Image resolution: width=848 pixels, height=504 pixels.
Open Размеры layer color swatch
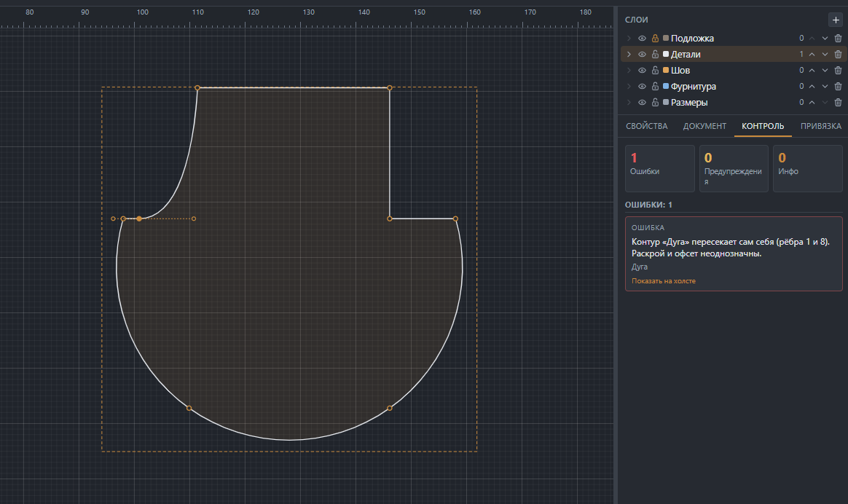(x=666, y=102)
